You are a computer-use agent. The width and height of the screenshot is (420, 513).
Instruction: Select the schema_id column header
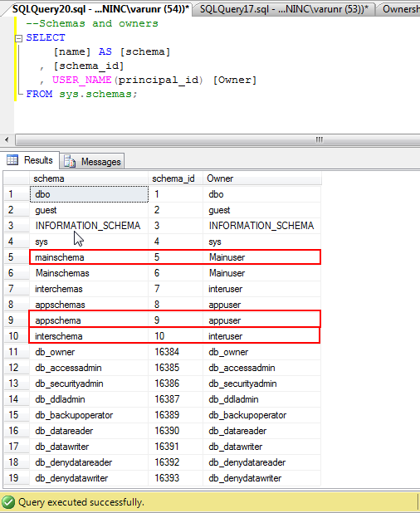tap(176, 178)
